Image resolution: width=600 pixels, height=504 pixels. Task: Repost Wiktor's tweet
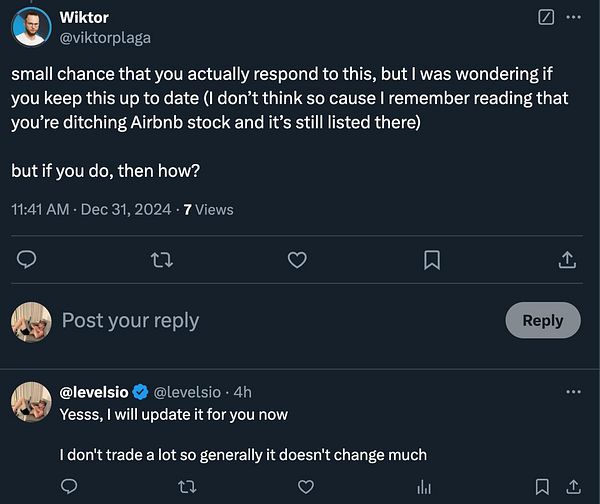click(161, 260)
